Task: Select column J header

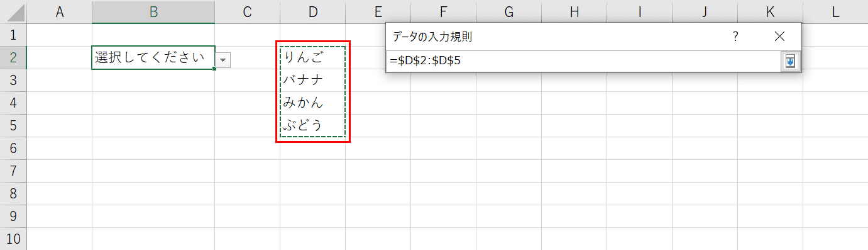Action: pos(705,11)
